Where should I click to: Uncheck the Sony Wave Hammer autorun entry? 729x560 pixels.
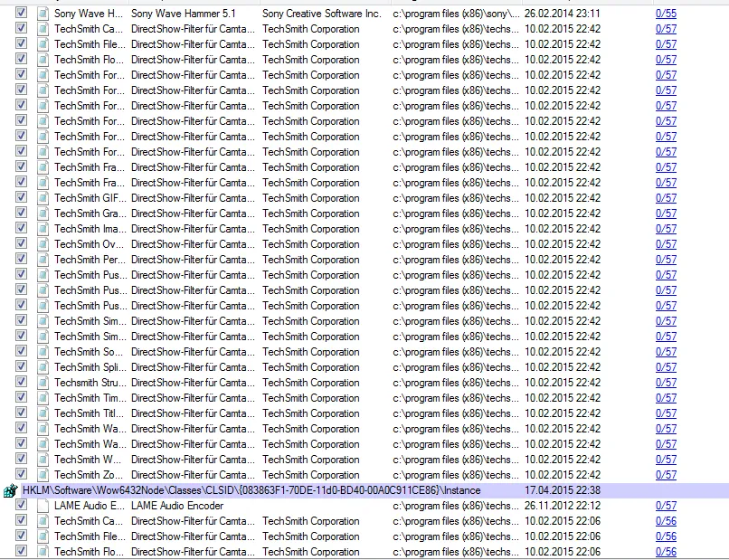[x=21, y=13]
